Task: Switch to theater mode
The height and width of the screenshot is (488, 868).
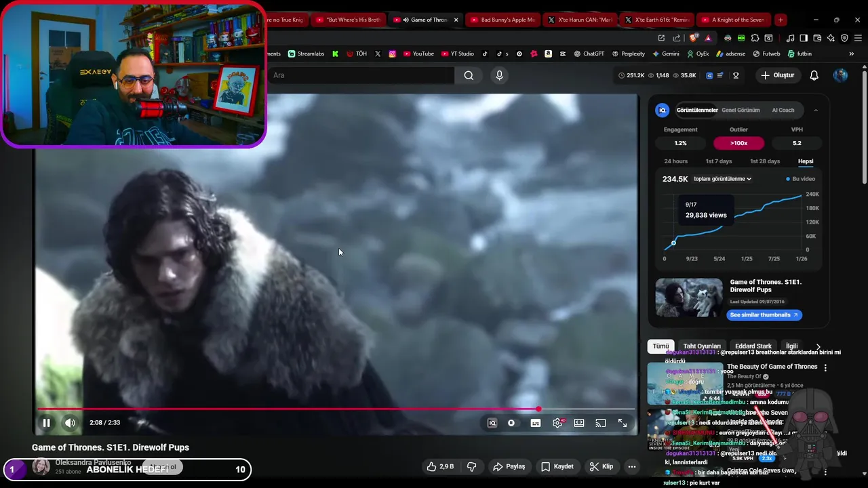Action: pos(579,423)
